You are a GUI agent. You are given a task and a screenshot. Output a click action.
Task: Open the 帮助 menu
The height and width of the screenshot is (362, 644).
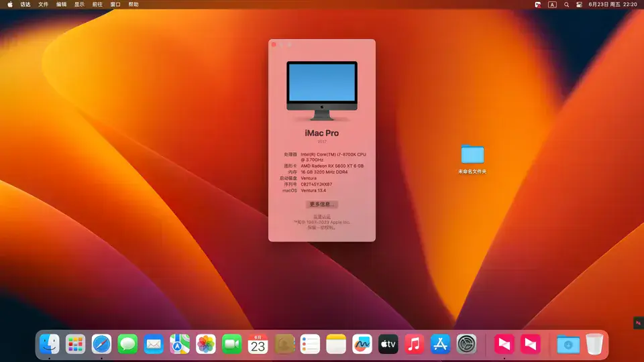pyautogui.click(x=133, y=5)
